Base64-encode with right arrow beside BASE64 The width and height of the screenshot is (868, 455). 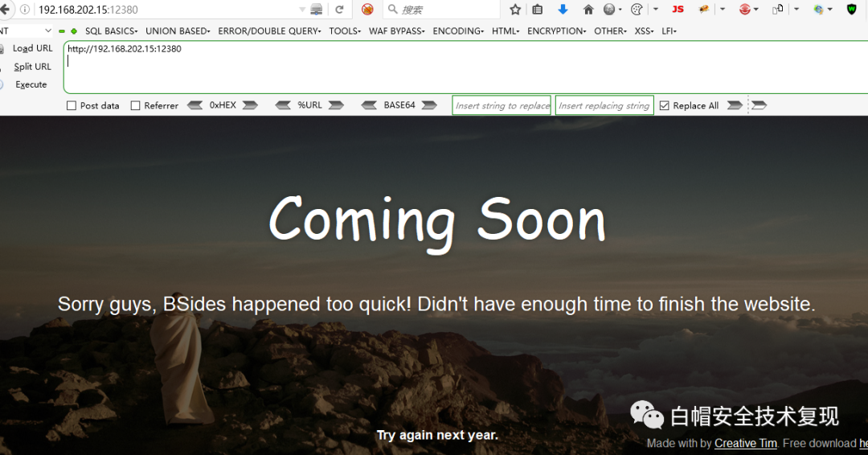(429, 105)
